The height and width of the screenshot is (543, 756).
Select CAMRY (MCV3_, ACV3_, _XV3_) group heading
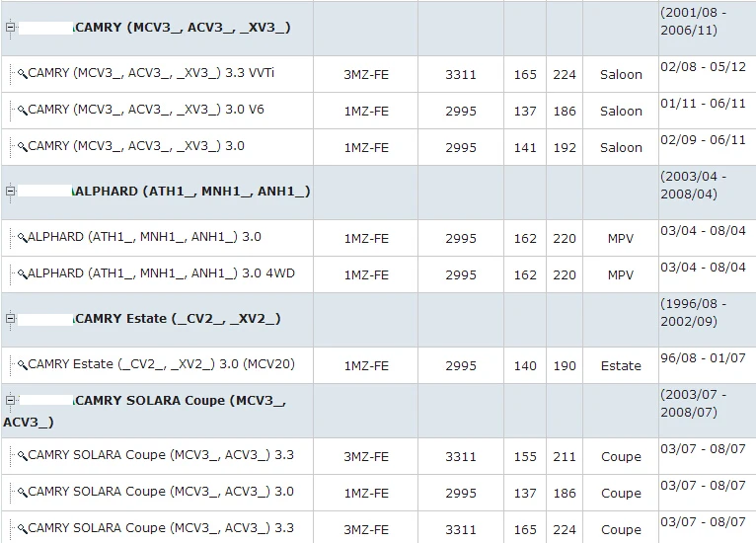pos(183,28)
